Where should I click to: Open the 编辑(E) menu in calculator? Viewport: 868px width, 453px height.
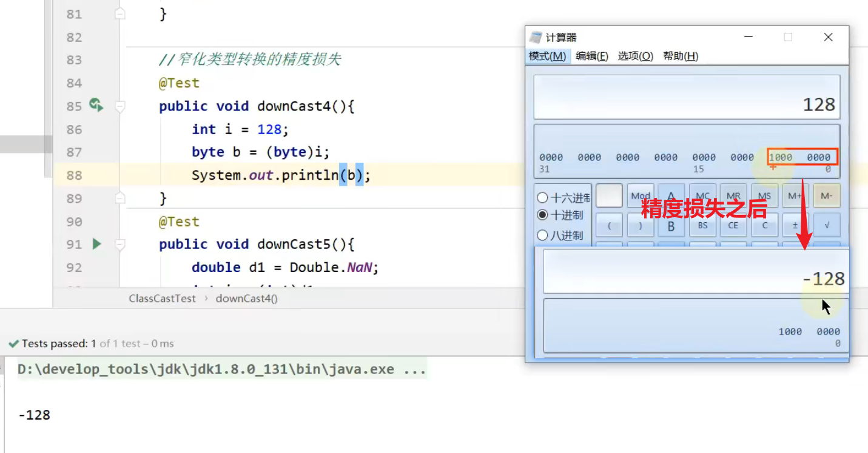pos(592,56)
